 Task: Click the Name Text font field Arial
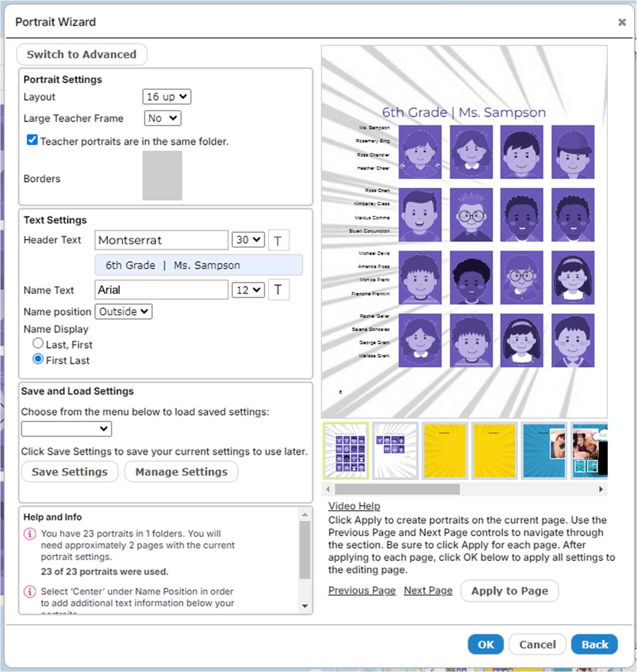[x=162, y=290]
